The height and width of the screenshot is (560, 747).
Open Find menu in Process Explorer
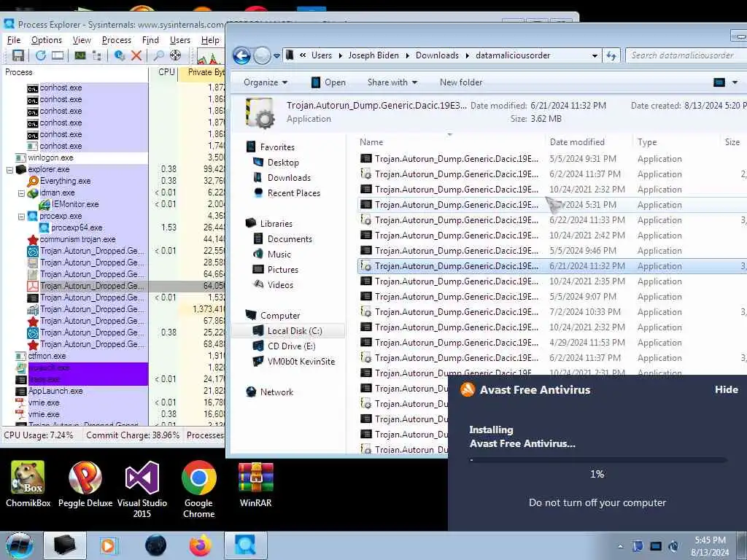150,40
